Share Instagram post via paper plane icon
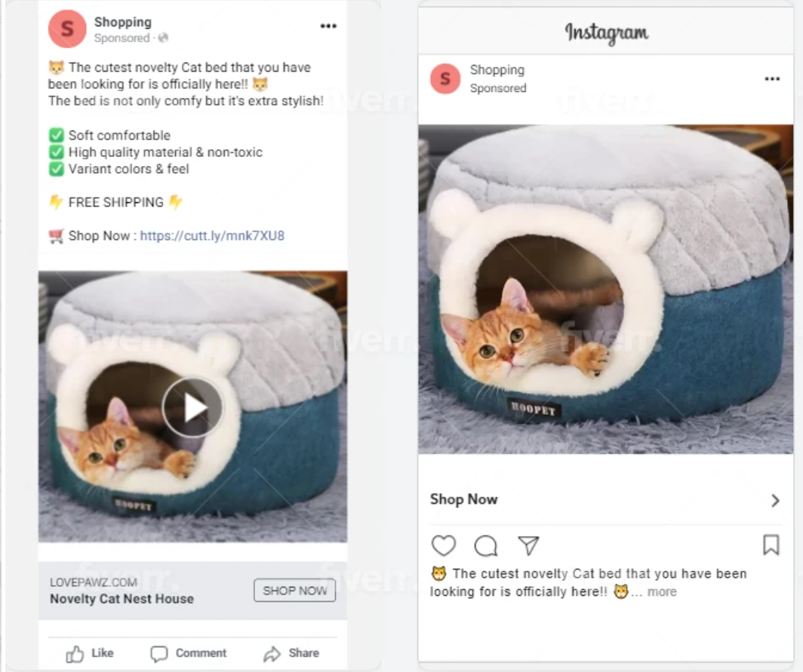Screen dimensions: 803x672 528,545
